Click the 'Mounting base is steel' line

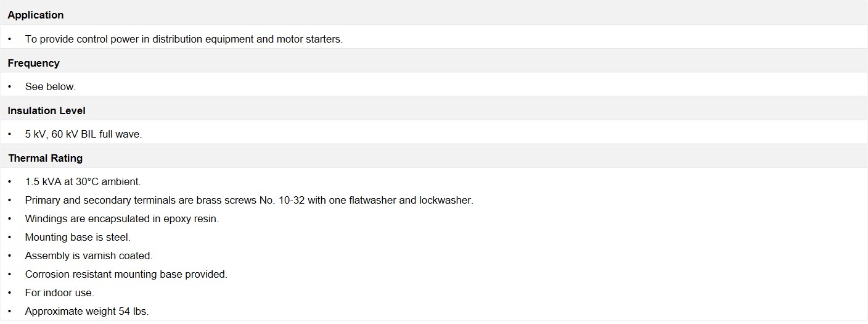click(78, 237)
